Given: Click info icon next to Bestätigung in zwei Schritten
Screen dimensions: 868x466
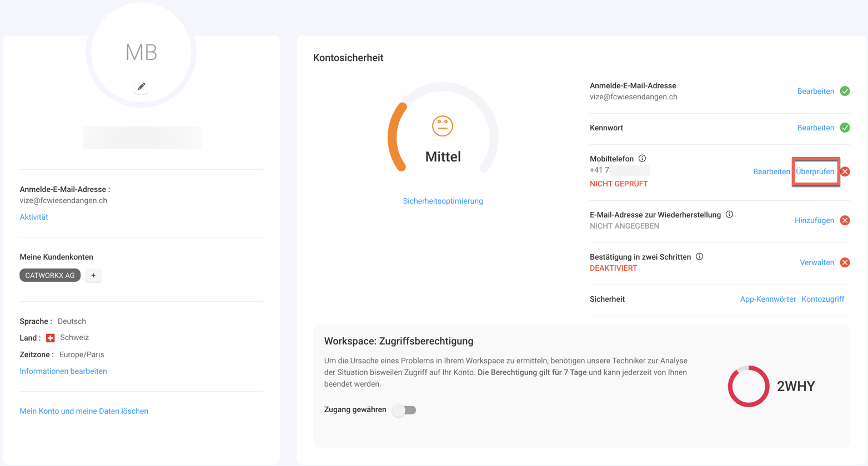Looking at the screenshot, I should point(699,257).
